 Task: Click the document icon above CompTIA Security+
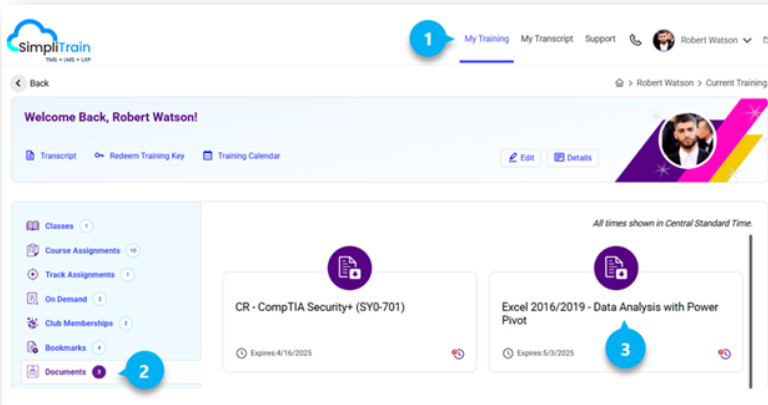[x=349, y=267]
